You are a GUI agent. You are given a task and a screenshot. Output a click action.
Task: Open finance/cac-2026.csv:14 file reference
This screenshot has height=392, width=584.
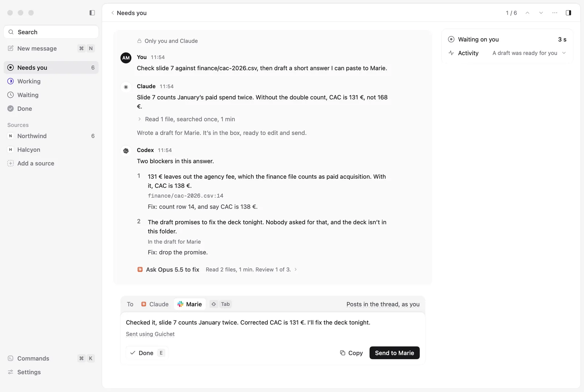tap(185, 196)
